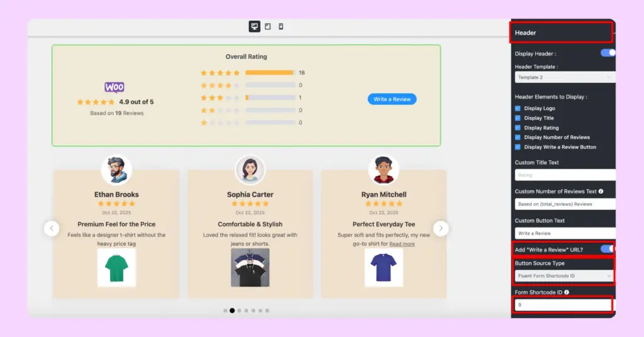Open the Button Source Type dropdown

click(x=564, y=275)
